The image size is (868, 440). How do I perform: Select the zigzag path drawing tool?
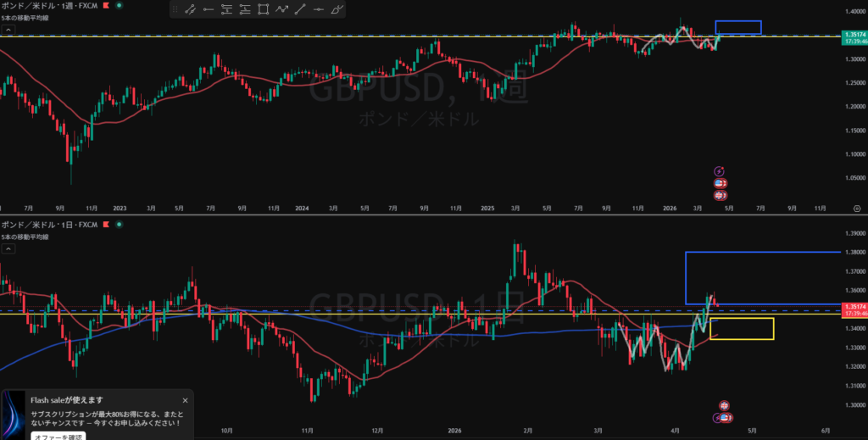(x=282, y=10)
